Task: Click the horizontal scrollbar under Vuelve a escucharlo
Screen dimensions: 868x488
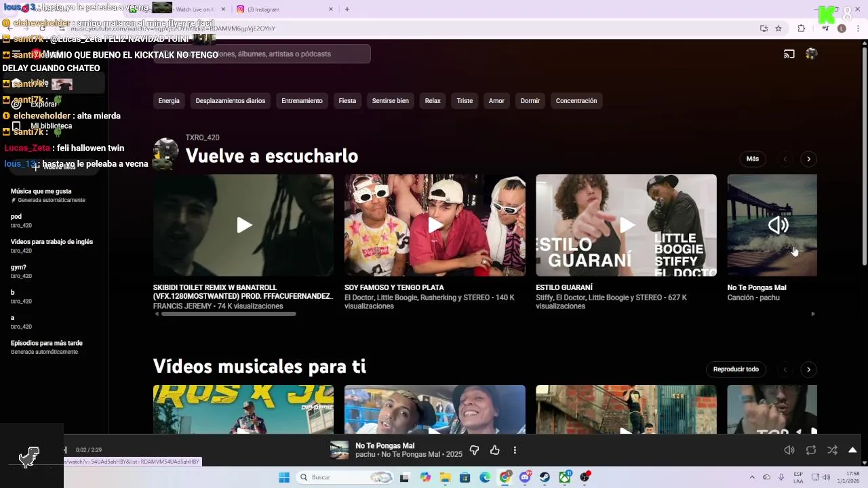Action: tap(227, 314)
